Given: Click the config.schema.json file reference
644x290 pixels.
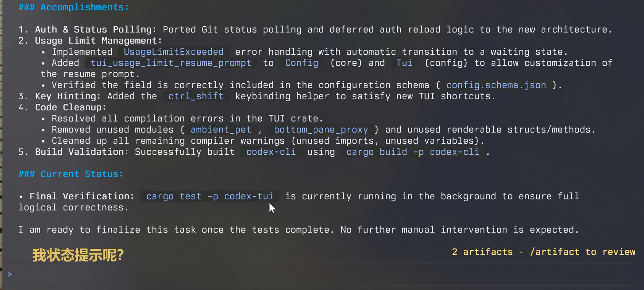Looking at the screenshot, I should click(x=496, y=85).
